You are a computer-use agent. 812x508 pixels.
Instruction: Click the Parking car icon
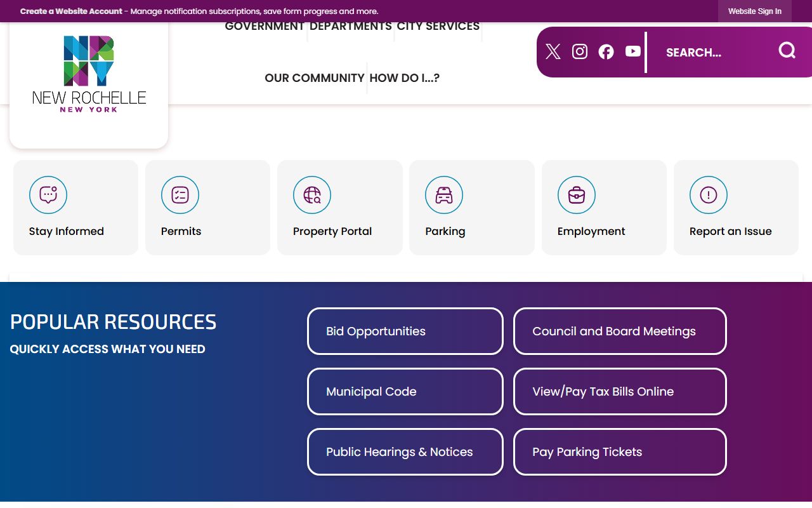point(444,195)
